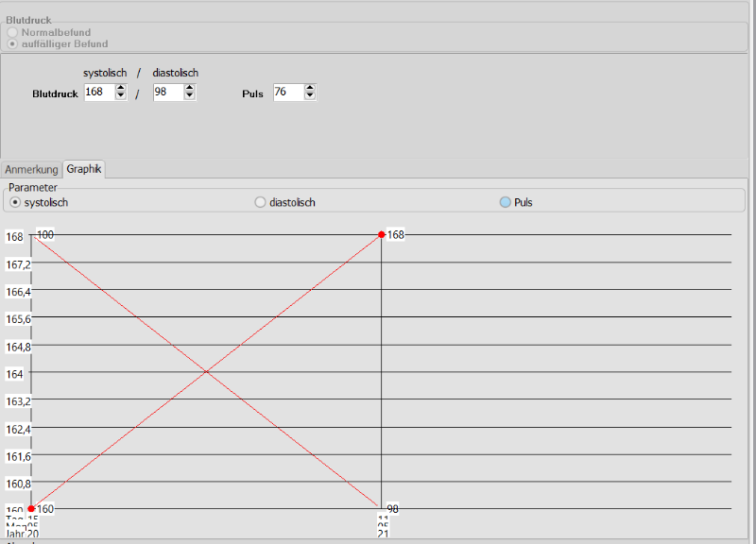
Task: Click the red data point at 160
Action: 31,508
